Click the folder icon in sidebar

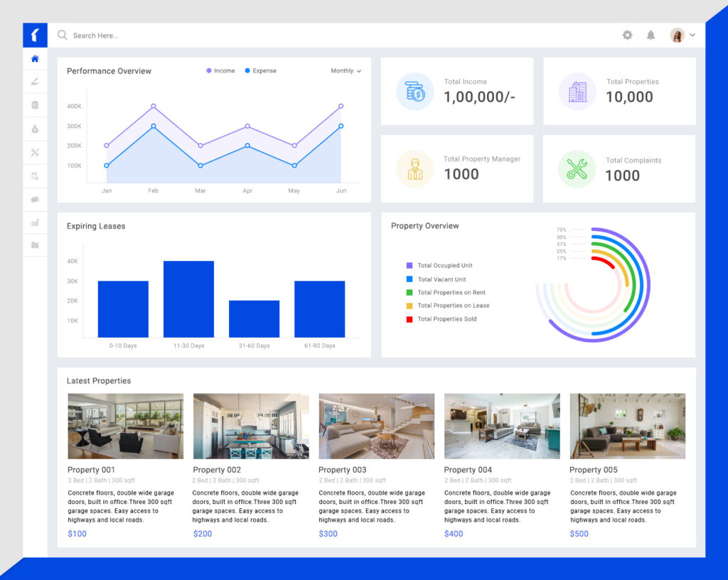tap(35, 245)
